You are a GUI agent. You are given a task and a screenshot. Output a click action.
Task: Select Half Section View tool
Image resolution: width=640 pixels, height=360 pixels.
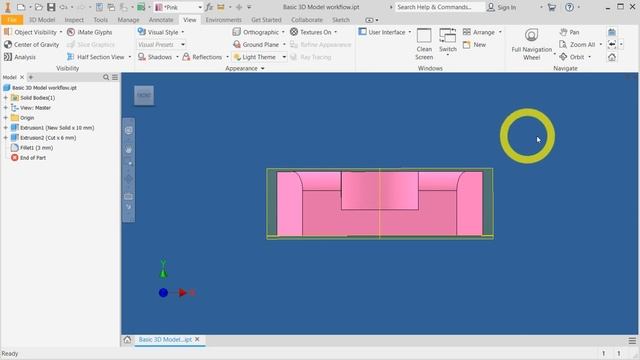[x=96, y=57]
